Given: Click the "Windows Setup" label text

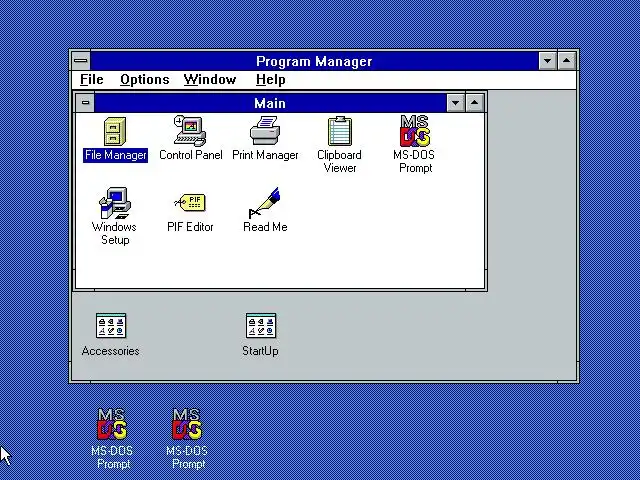Looking at the screenshot, I should 114,233.
